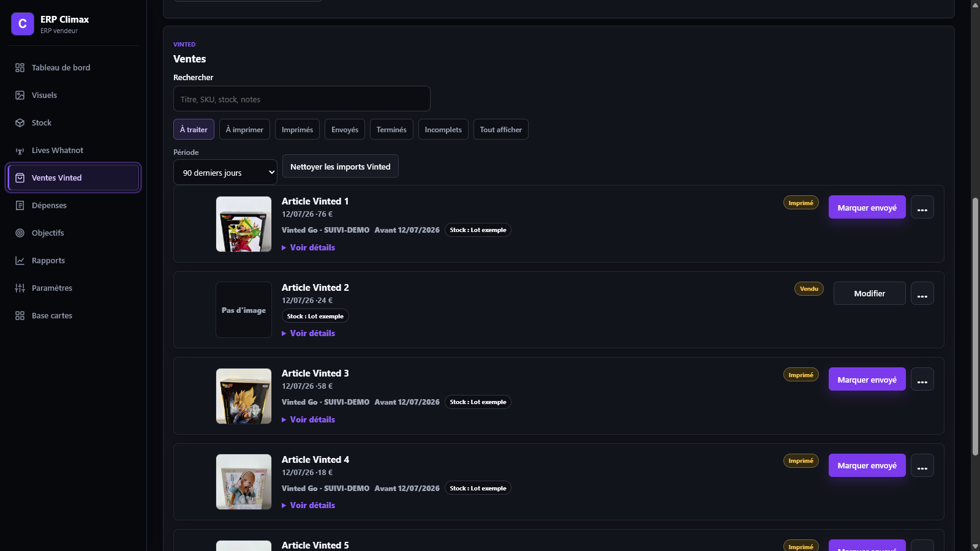Open the Dépenses receipt icon
Screen dimensions: 980x551
pos(20,205)
